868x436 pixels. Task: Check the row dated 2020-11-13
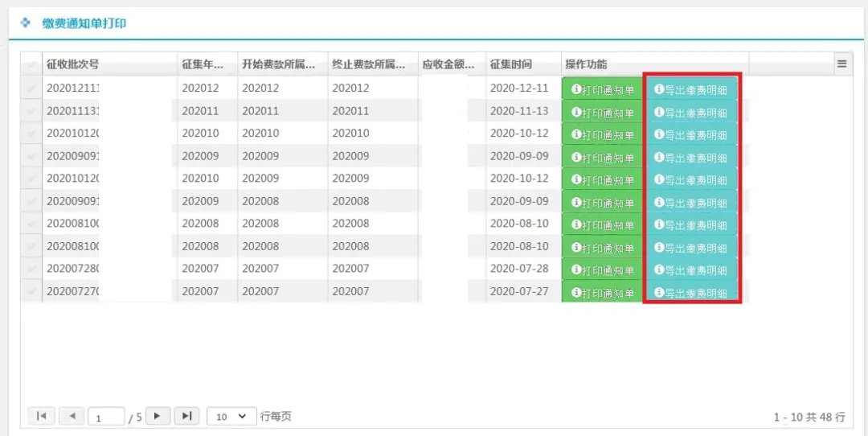31,111
